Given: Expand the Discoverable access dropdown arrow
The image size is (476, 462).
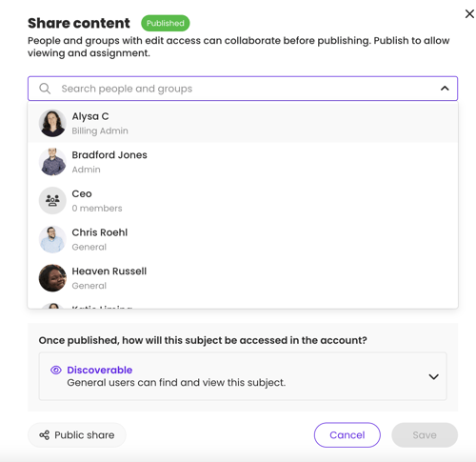Looking at the screenshot, I should [433, 376].
